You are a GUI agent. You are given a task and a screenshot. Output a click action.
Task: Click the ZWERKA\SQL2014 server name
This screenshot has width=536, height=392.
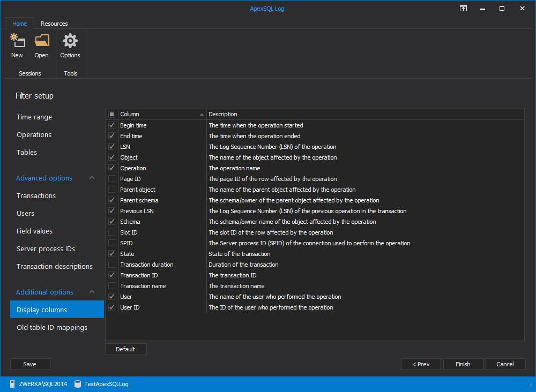click(43, 384)
